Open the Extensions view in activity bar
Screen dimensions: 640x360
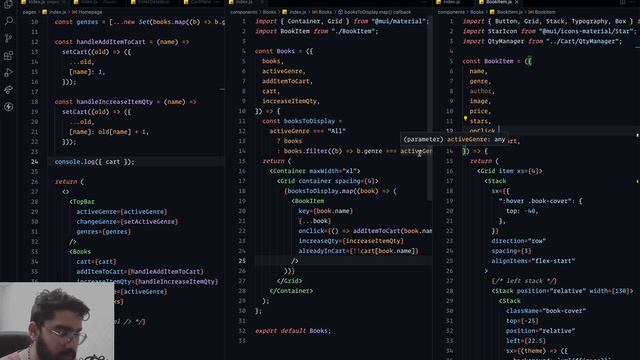pyautogui.click(x=8, y=56)
